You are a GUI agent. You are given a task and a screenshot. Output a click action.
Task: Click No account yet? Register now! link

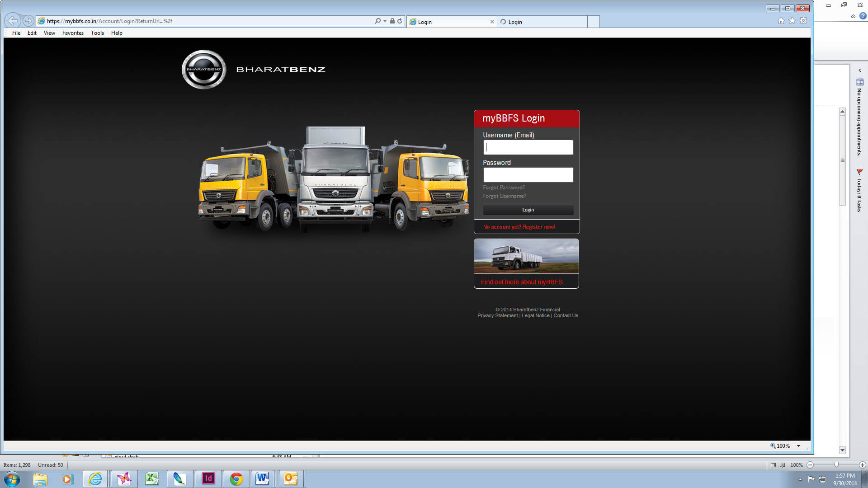pos(519,227)
